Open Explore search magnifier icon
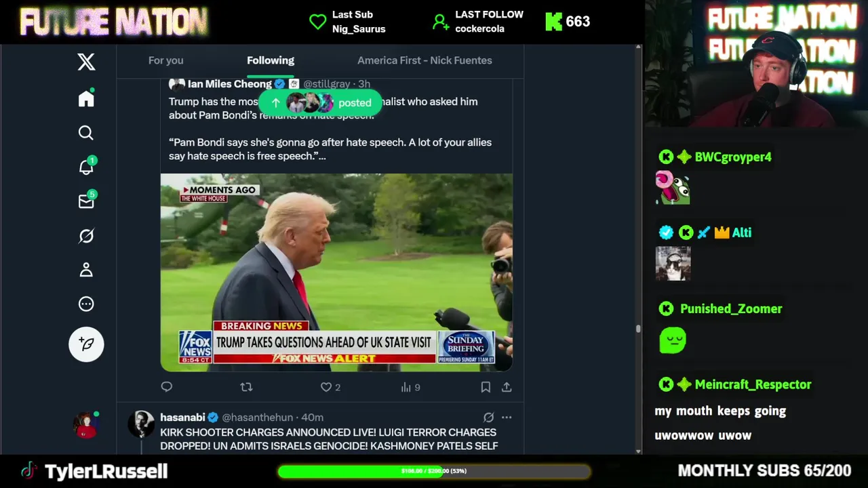 [x=86, y=133]
